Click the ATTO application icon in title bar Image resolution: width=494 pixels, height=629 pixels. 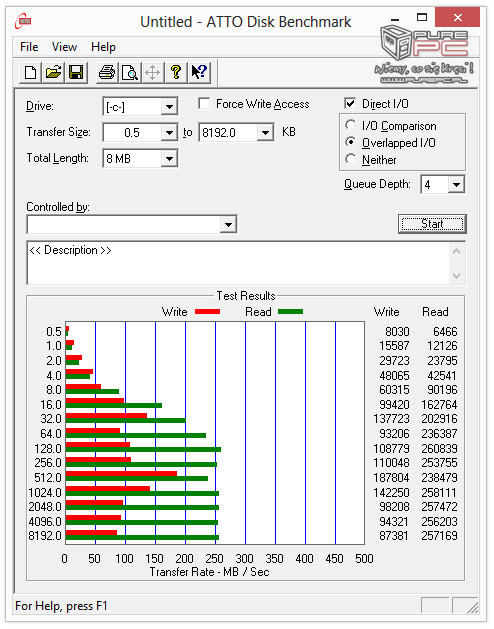[x=23, y=21]
